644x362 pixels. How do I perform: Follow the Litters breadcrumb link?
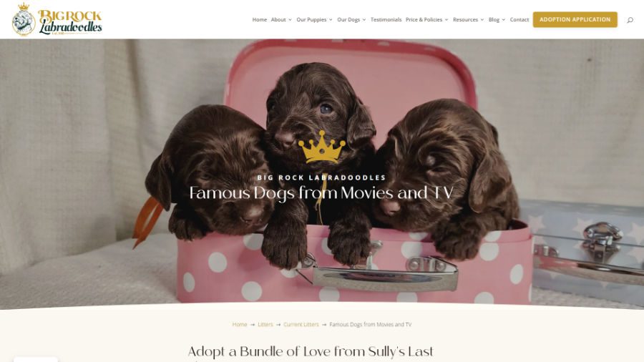click(265, 324)
